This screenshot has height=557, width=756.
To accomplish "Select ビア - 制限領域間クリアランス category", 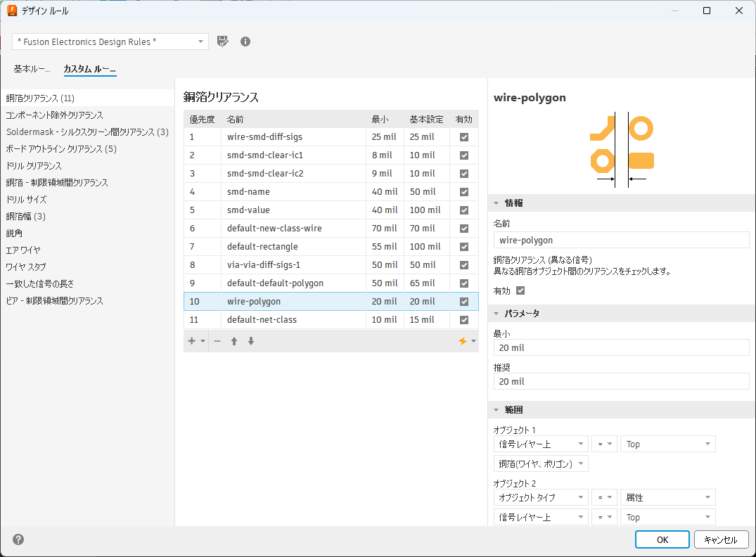I will coord(87,300).
